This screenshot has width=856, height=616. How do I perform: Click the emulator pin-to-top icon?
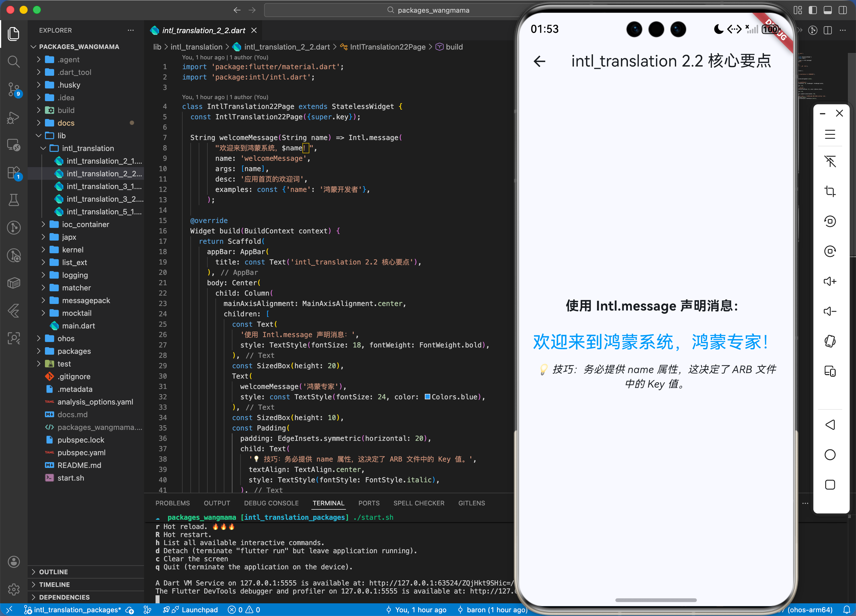click(x=830, y=161)
